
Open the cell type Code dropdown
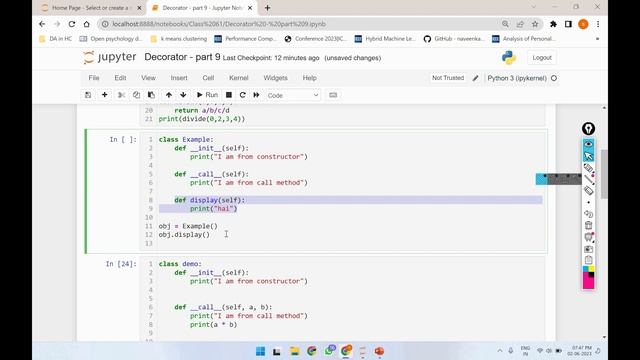point(293,95)
